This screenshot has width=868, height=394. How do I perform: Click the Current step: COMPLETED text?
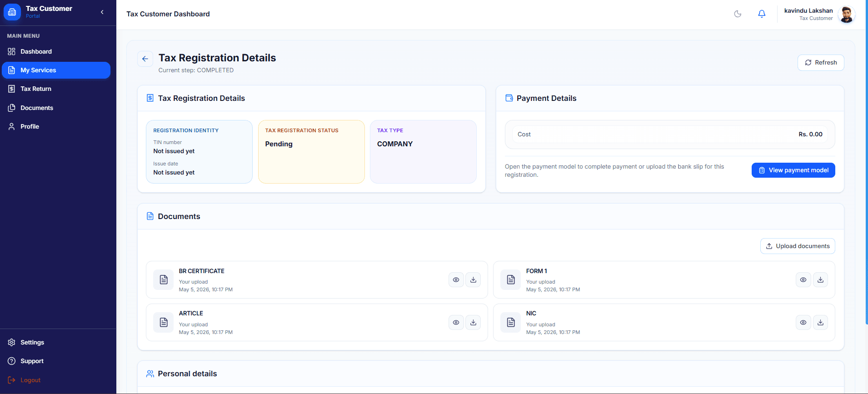[x=196, y=70]
